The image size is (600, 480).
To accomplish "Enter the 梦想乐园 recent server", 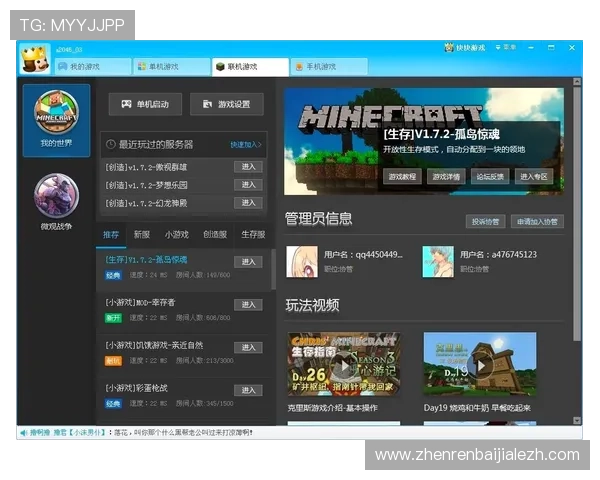I will pos(248,184).
